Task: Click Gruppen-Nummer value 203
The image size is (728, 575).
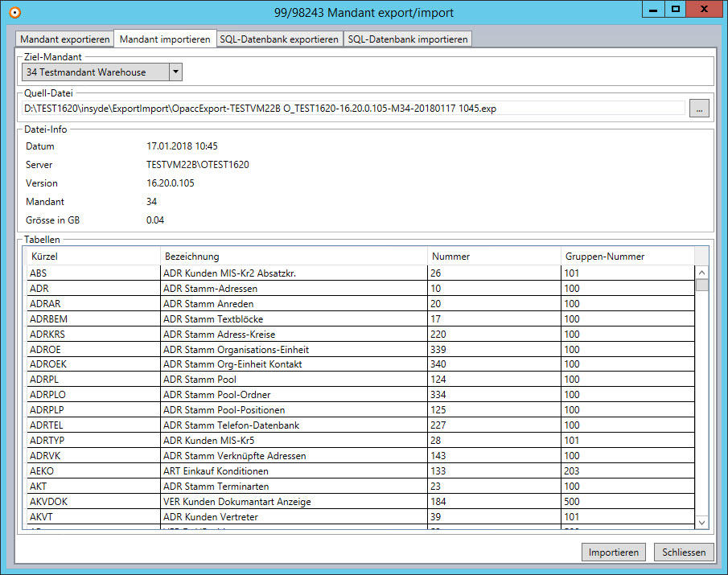Action: pos(571,471)
